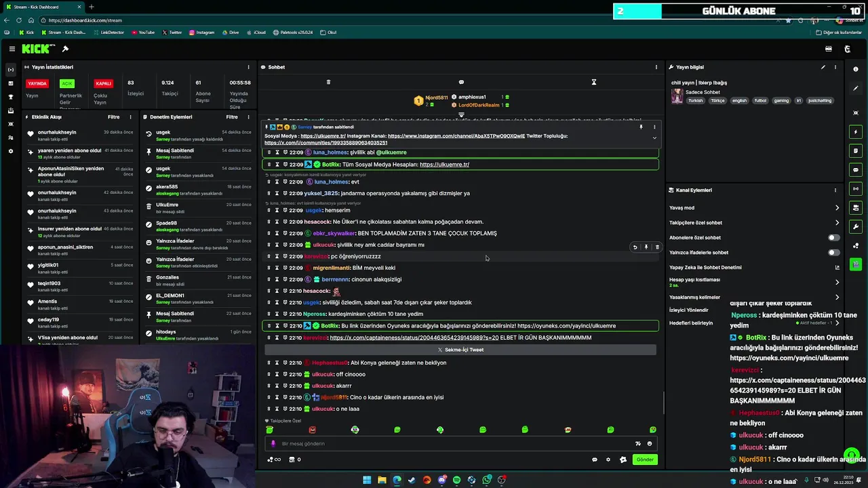Click the trash icon below the Sohbet header

point(328,82)
